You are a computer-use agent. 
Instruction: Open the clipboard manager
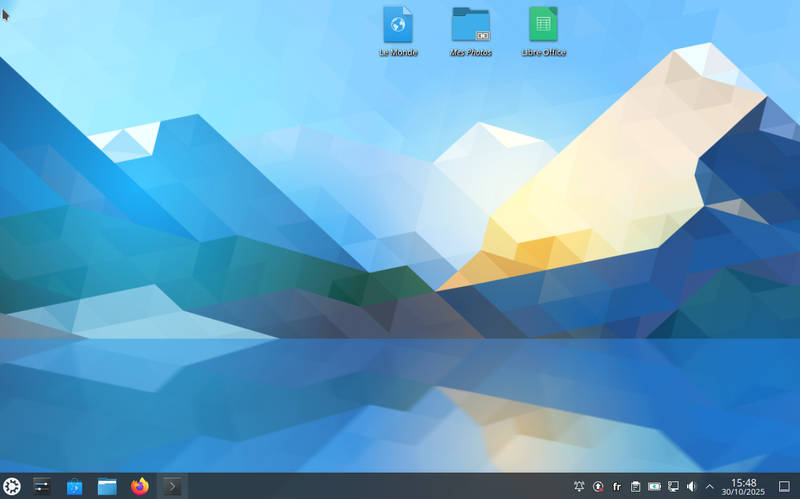636,486
